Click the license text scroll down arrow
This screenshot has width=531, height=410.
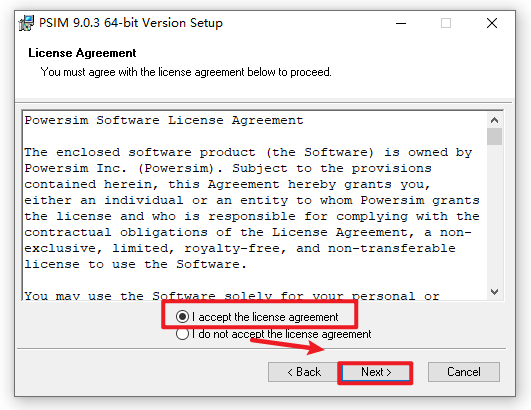click(x=494, y=292)
